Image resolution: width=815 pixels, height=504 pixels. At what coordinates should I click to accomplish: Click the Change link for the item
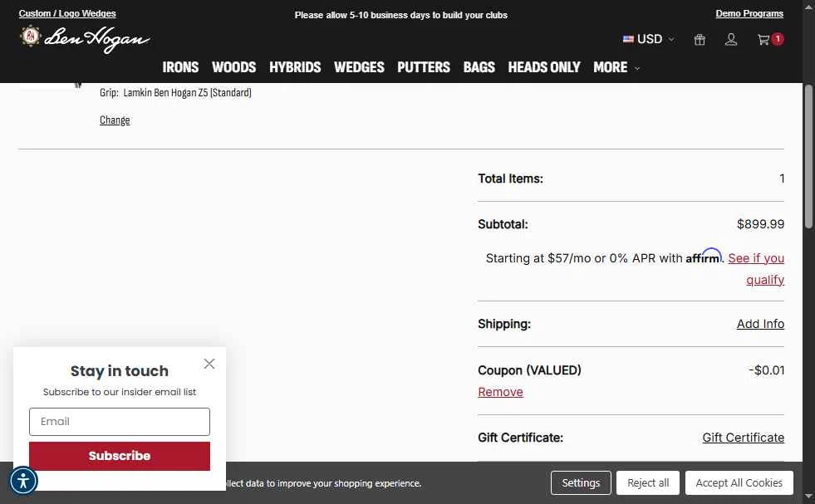(x=115, y=120)
